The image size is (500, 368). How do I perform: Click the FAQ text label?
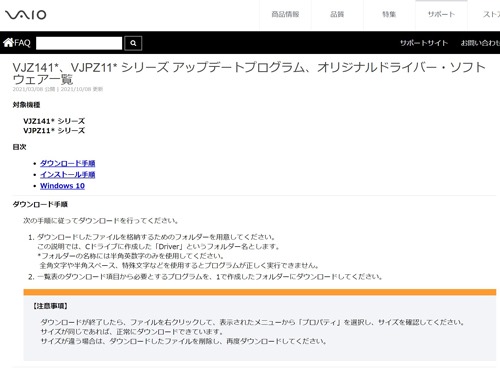(22, 43)
